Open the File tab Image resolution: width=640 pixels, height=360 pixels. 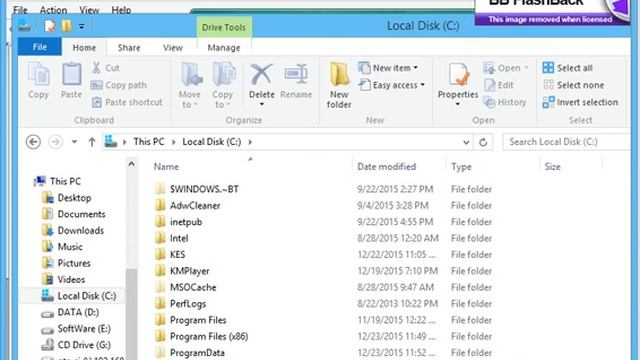point(40,47)
